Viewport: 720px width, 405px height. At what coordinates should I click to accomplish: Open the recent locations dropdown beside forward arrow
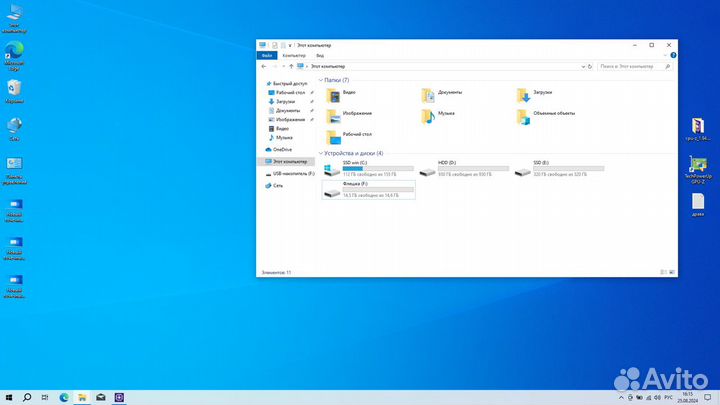click(283, 67)
